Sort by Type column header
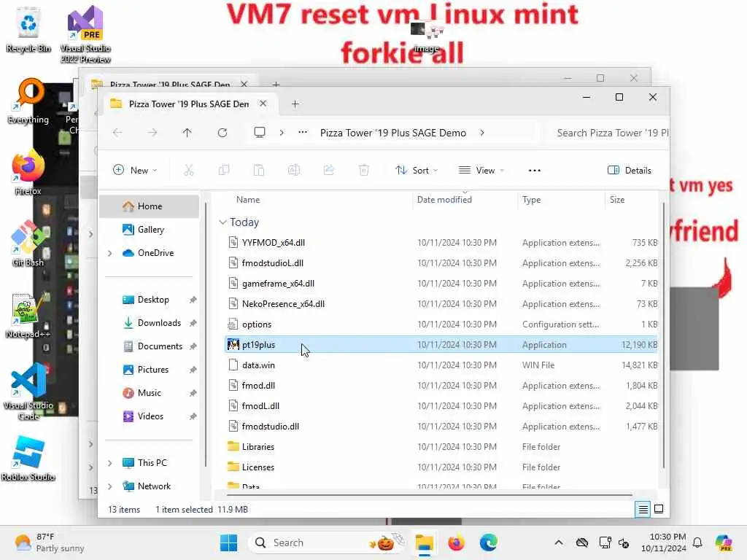 531,200
